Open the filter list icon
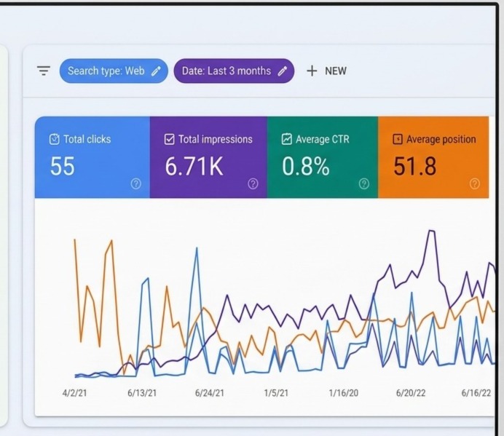The width and height of the screenshot is (504, 436). click(44, 71)
